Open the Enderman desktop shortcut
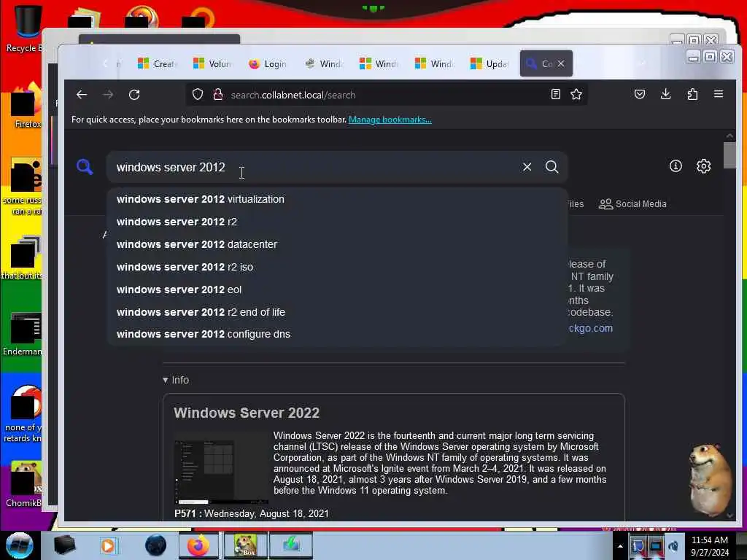 click(x=23, y=333)
